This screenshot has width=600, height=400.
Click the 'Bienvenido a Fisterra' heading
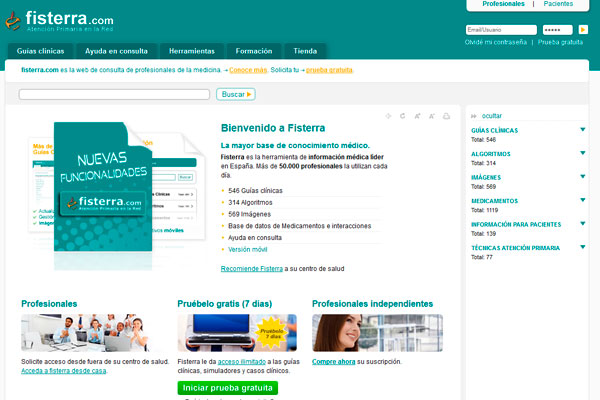pos(273,128)
